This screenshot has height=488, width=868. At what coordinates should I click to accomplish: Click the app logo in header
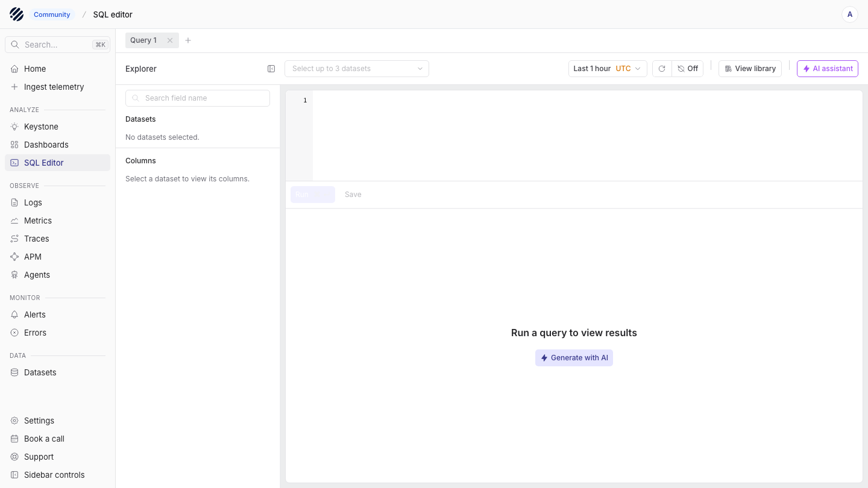coord(17,14)
